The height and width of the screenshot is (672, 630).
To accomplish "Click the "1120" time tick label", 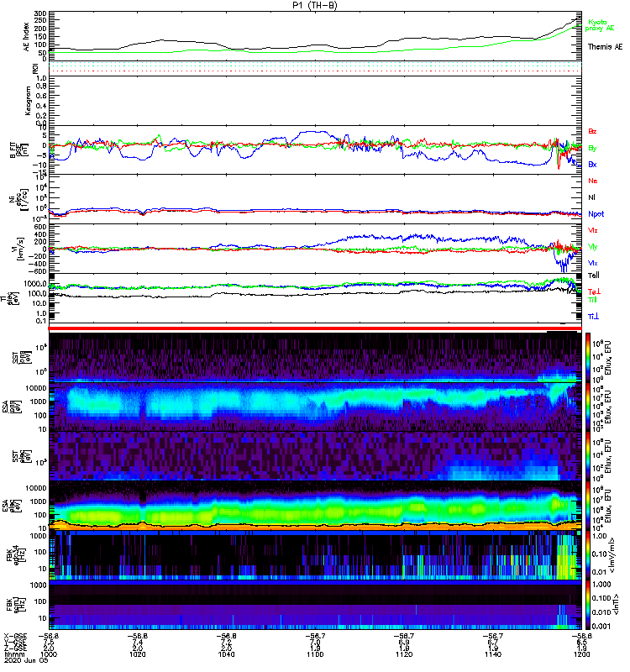I will pos(404,654).
